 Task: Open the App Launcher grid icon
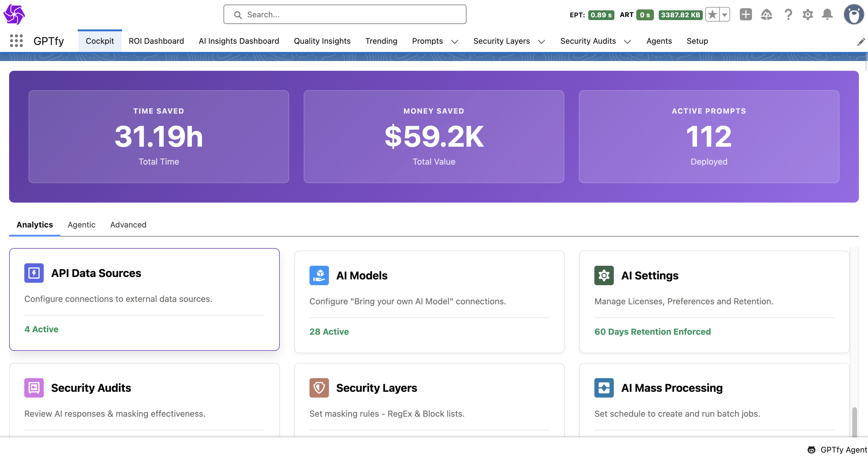[16, 41]
